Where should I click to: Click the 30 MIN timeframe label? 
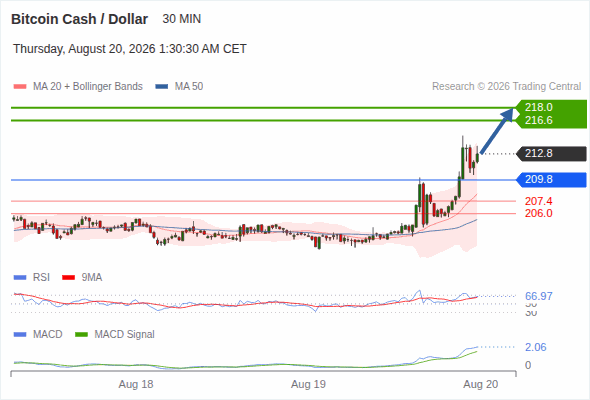(x=182, y=19)
